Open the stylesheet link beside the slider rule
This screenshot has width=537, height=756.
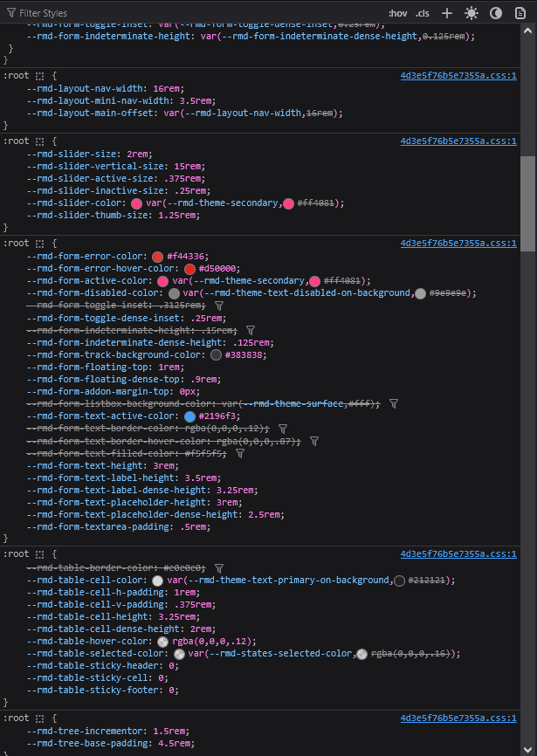[458, 141]
